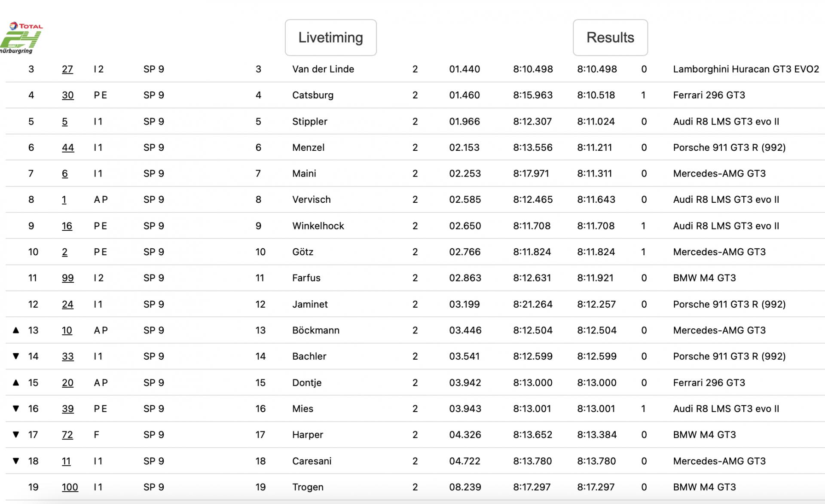Click the up arrow beside position 13
The height and width of the screenshot is (504, 825).
(x=16, y=330)
